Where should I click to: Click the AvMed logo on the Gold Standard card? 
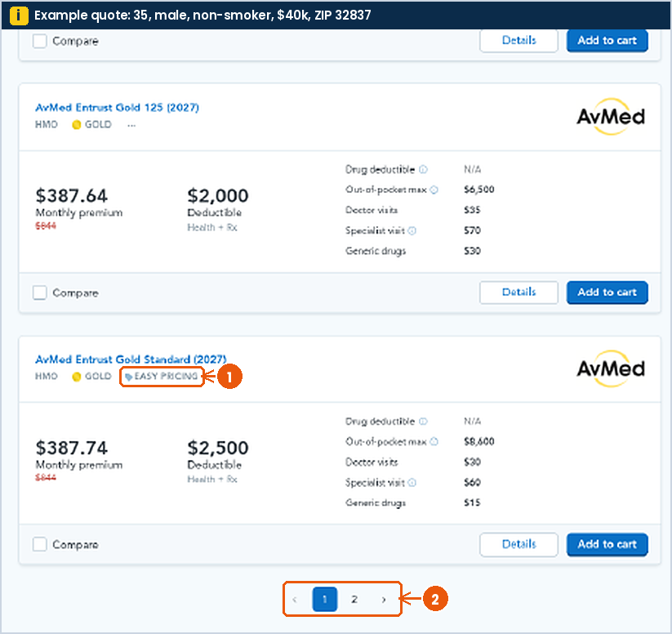coord(610,368)
